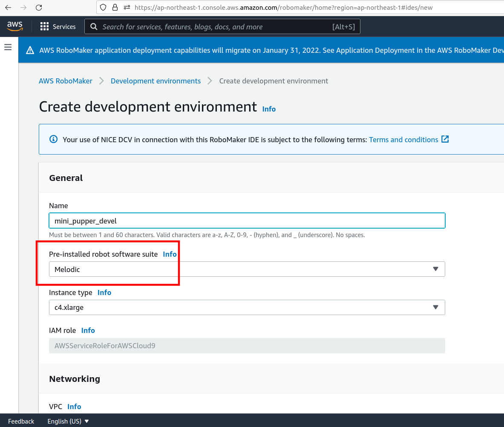The width and height of the screenshot is (504, 427).
Task: Click the magnifier search icon
Action: click(94, 27)
